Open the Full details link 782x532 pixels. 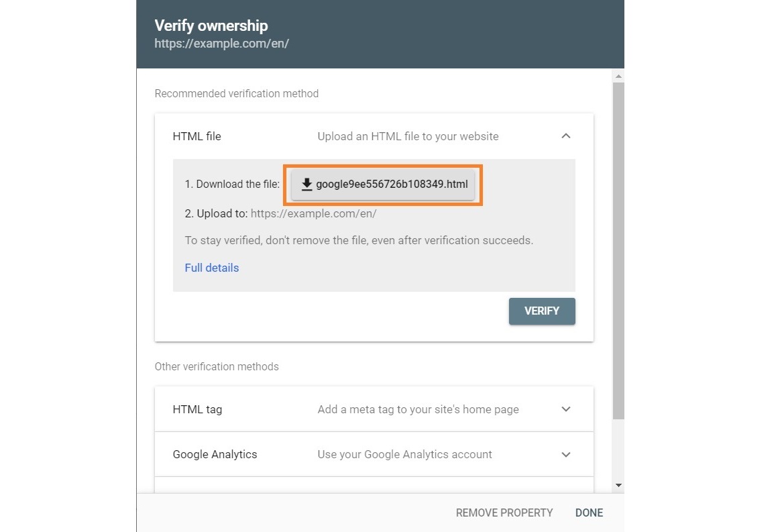(x=211, y=268)
